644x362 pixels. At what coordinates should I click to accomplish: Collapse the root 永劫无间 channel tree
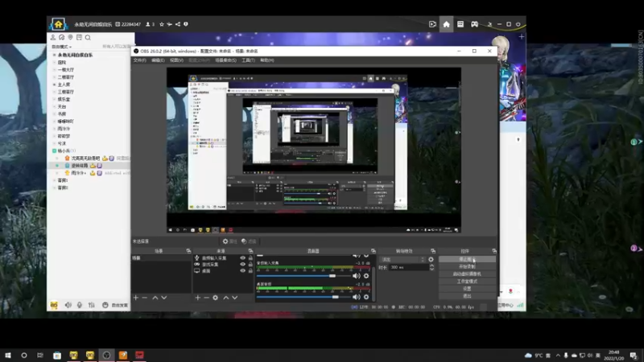coord(54,55)
